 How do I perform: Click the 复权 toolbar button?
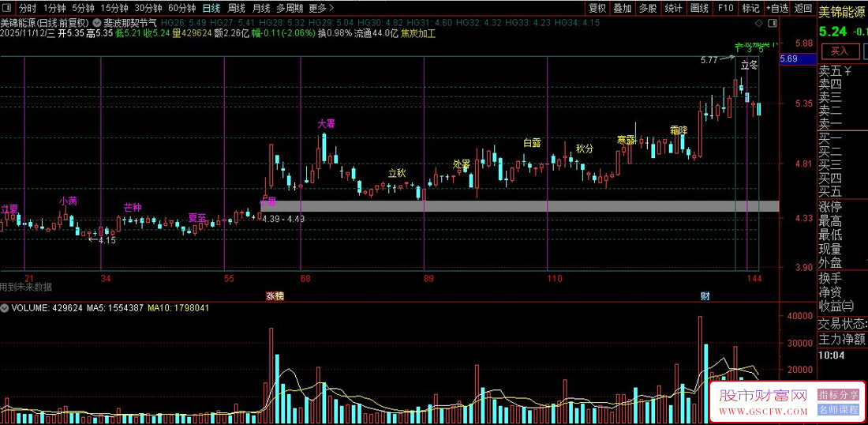597,9
